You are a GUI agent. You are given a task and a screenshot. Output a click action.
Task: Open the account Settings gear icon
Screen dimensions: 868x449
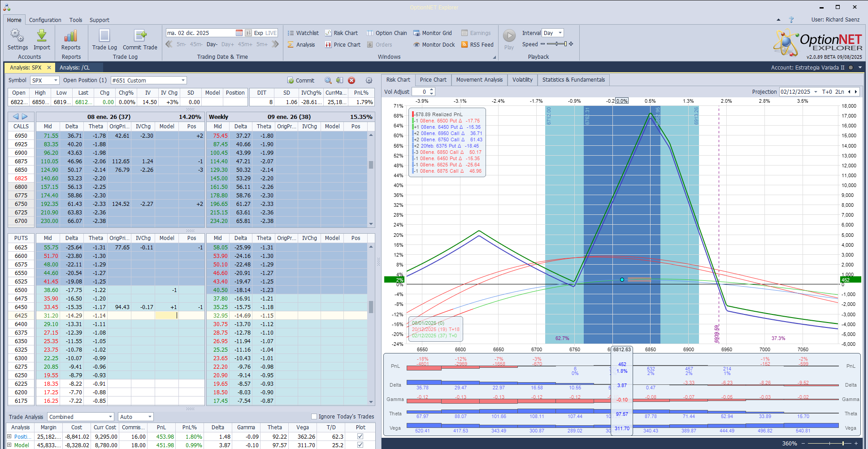tap(17, 39)
